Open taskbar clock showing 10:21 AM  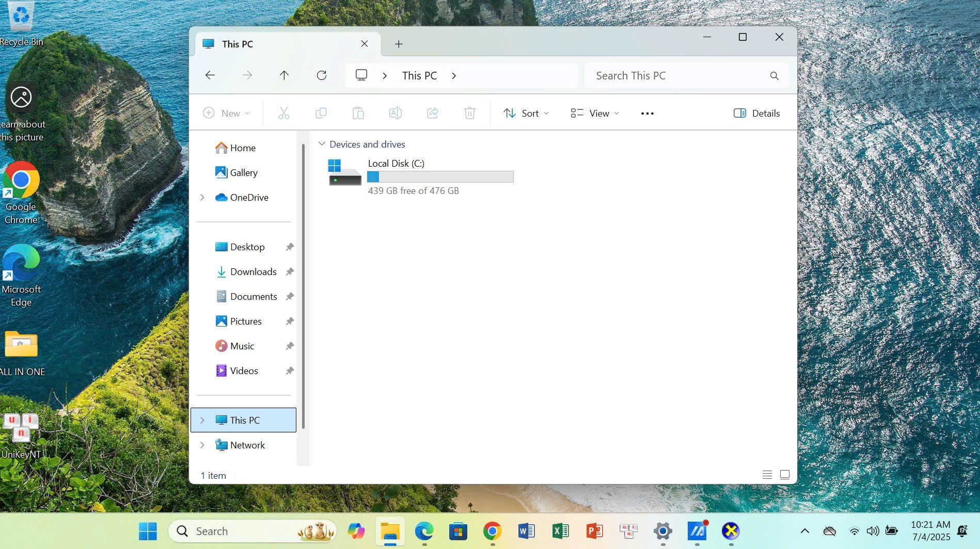(x=930, y=531)
